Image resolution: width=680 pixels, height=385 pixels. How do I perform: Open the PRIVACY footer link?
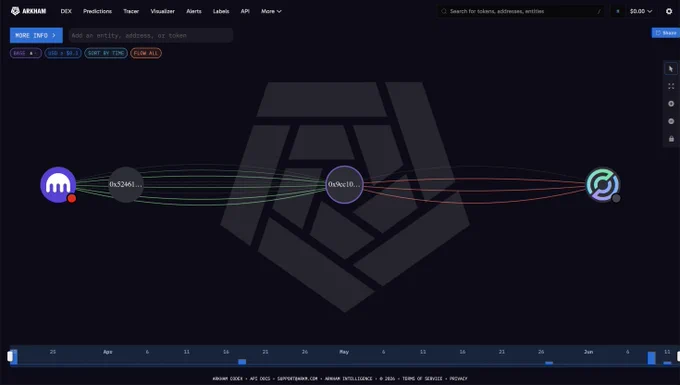pos(458,378)
